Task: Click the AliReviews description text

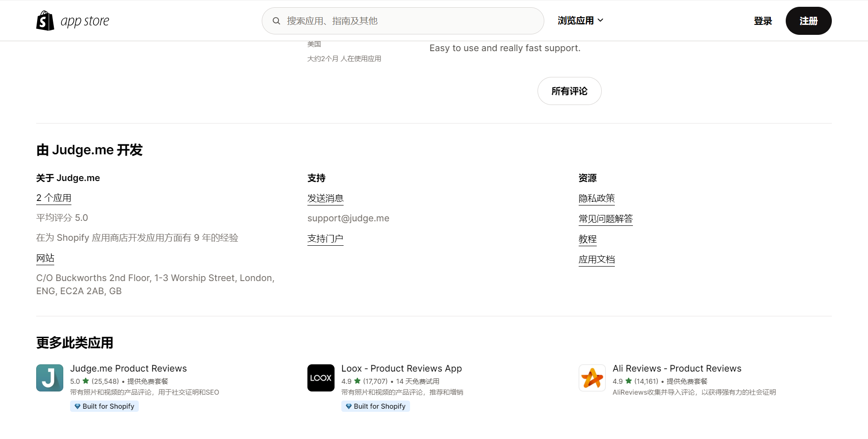Action: [x=694, y=392]
